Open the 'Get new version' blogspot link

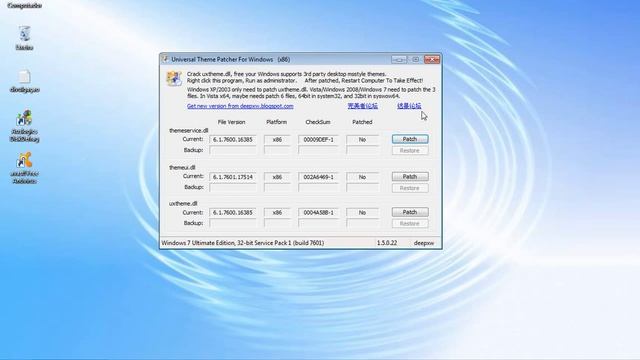point(240,106)
